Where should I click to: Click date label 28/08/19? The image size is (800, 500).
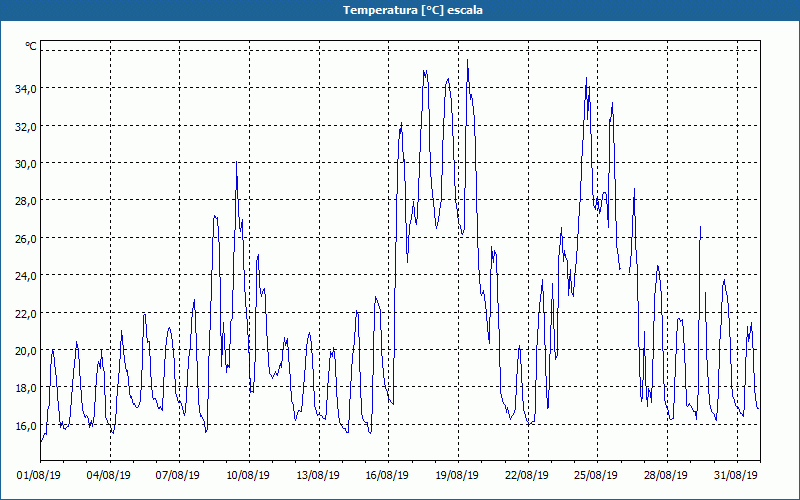pos(666,475)
